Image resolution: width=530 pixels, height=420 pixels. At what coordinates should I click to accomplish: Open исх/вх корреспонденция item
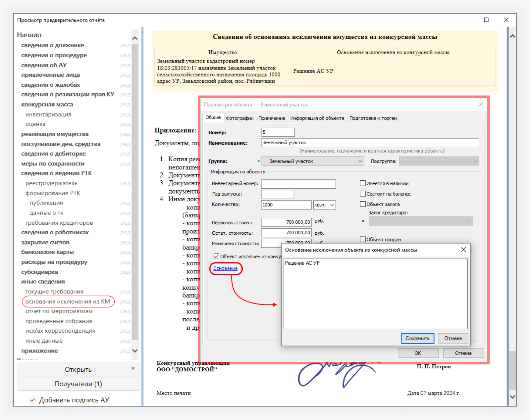click(x=60, y=331)
